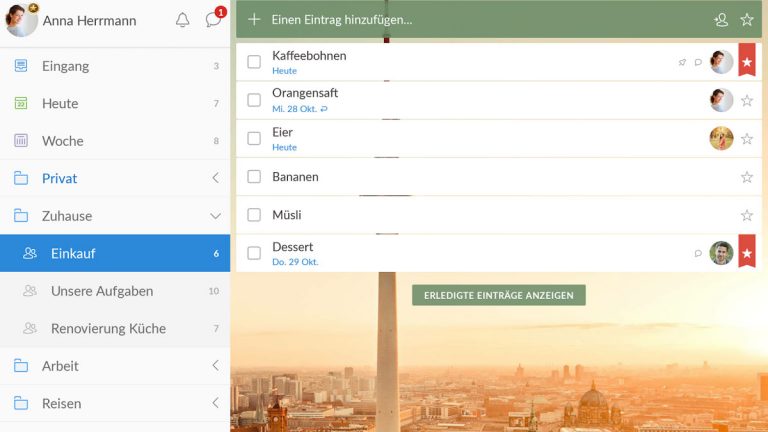Click Erledigte Einträge anzeigen button
Image resolution: width=768 pixels, height=432 pixels.
click(498, 295)
